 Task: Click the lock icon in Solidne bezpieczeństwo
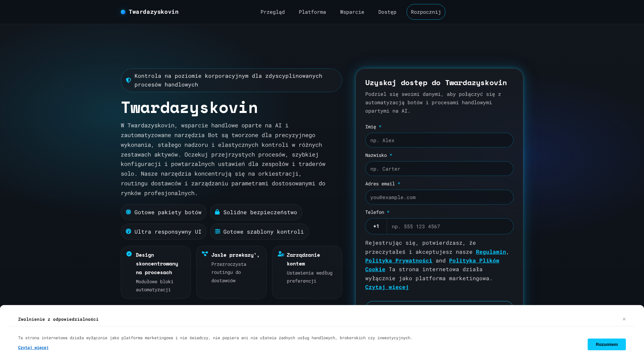pos(217,212)
